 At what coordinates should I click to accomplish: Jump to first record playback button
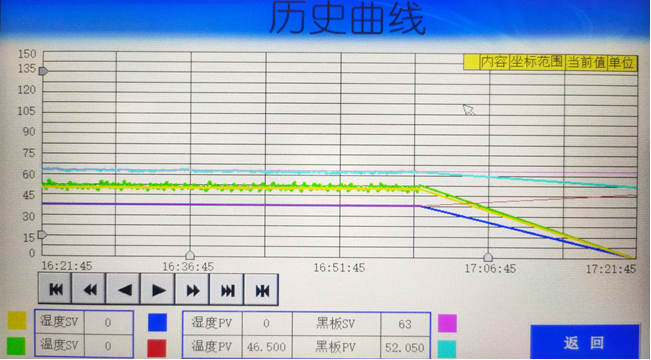coord(55,289)
